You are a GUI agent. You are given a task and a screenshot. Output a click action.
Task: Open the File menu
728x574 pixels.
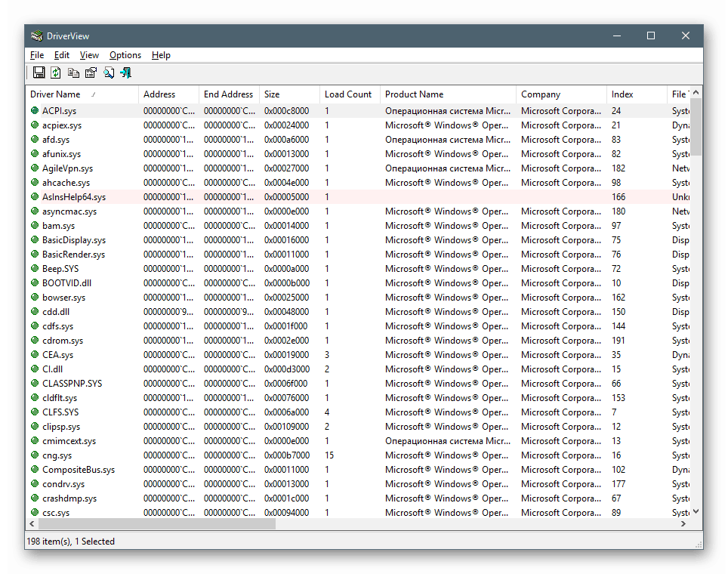click(x=37, y=55)
